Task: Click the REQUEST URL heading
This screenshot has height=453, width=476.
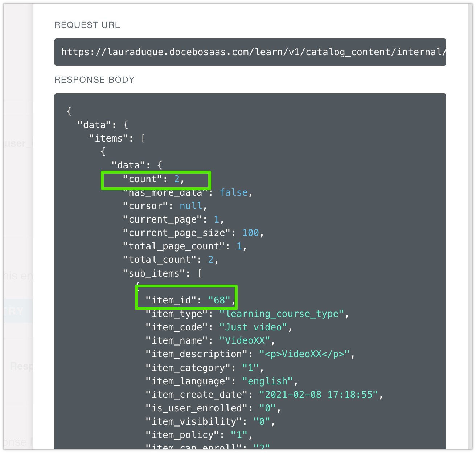Action: (x=87, y=25)
